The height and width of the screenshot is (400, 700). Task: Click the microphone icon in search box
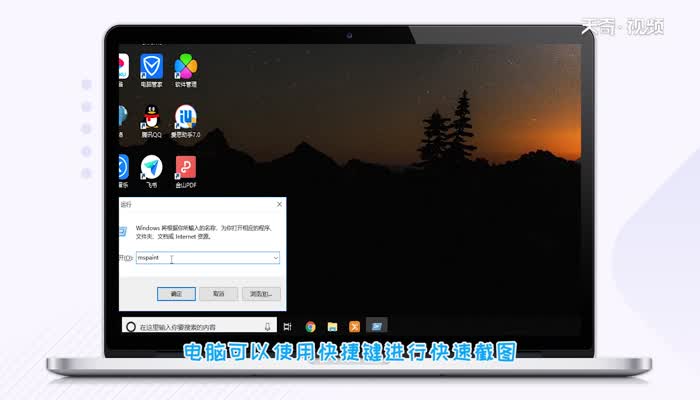coord(267,327)
